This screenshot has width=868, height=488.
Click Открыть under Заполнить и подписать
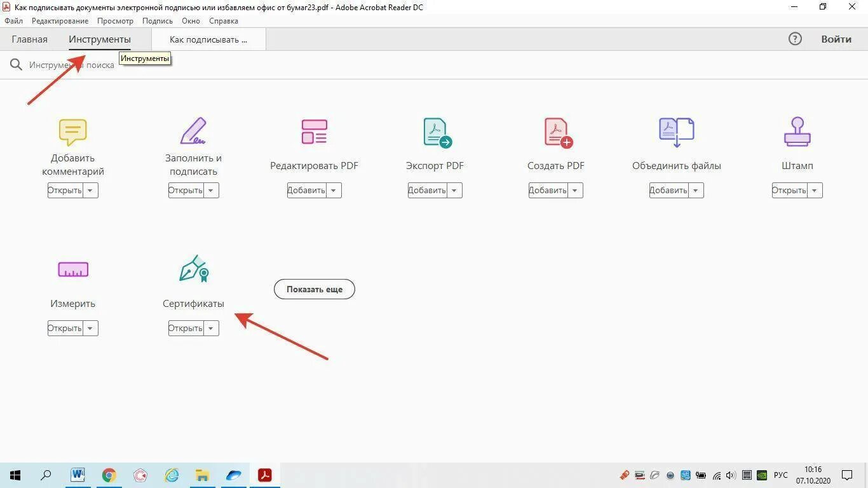pyautogui.click(x=186, y=190)
